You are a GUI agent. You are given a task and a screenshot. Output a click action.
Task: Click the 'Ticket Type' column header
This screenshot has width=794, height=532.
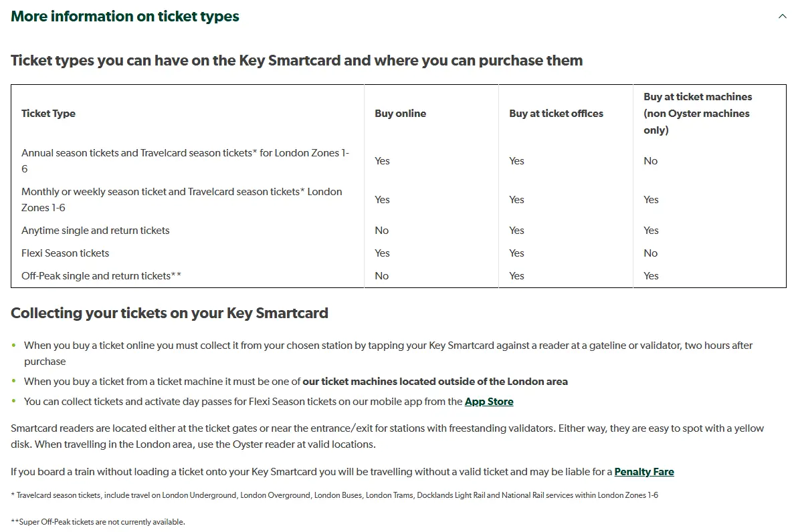click(48, 114)
